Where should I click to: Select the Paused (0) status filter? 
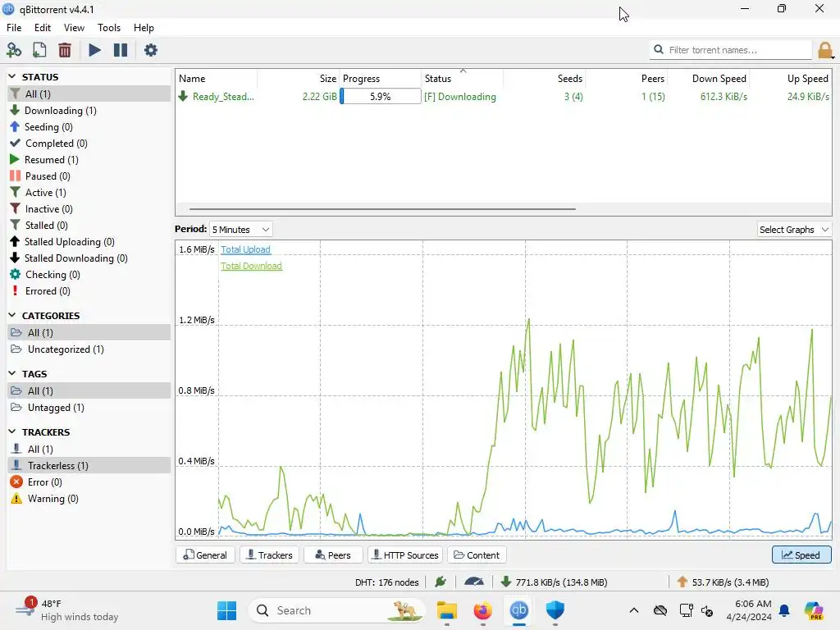click(89, 176)
